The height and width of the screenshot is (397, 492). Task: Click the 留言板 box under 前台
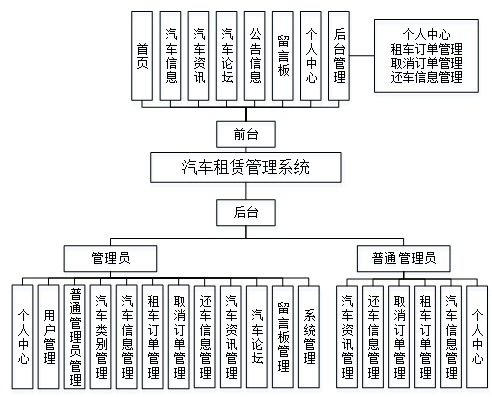pos(283,56)
